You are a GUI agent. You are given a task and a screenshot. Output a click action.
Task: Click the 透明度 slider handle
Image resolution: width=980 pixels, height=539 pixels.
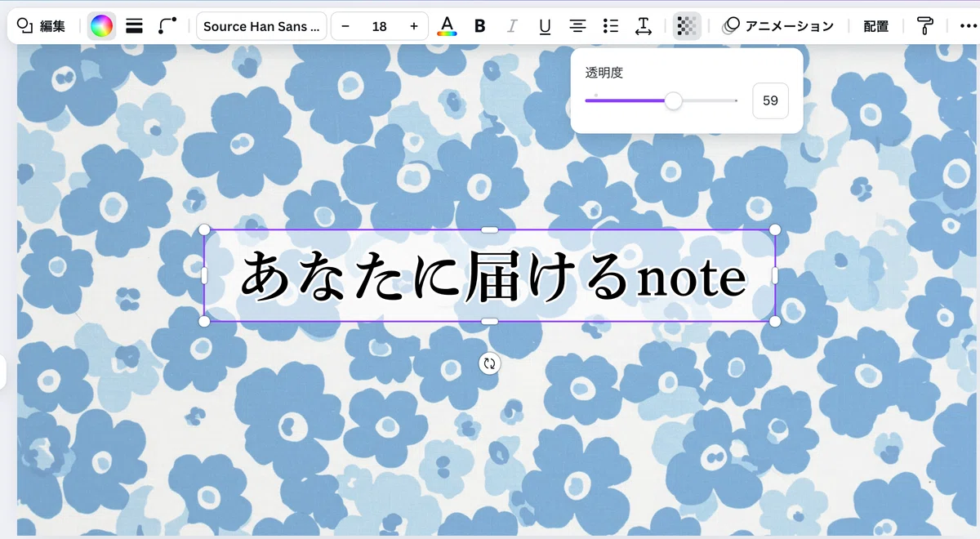click(x=673, y=100)
